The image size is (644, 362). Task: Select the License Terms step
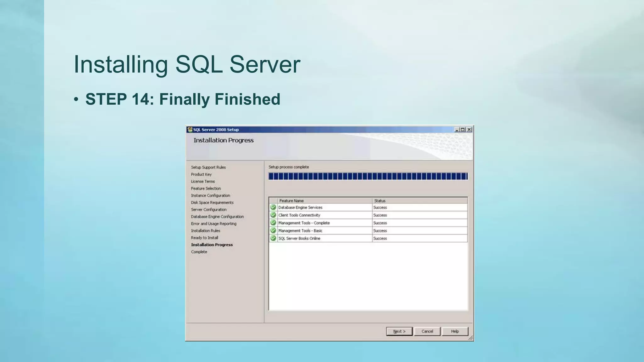click(x=203, y=181)
